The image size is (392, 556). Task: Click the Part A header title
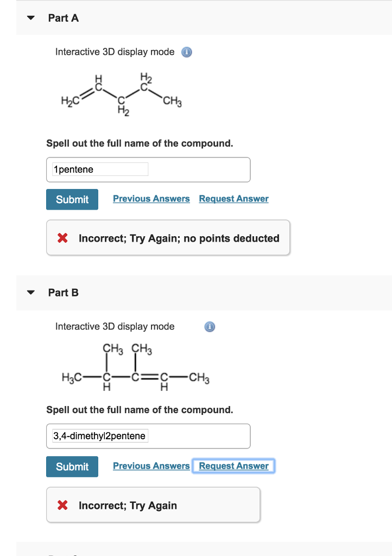64,18
